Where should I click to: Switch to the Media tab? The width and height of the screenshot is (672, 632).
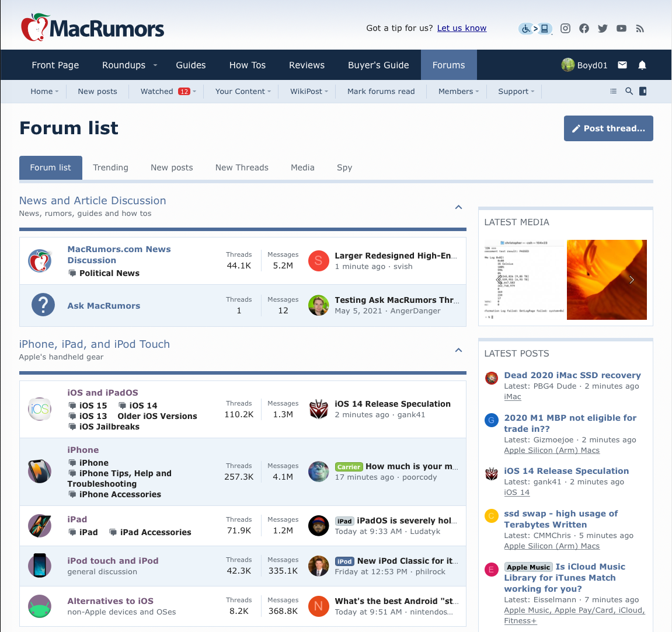[x=302, y=167]
